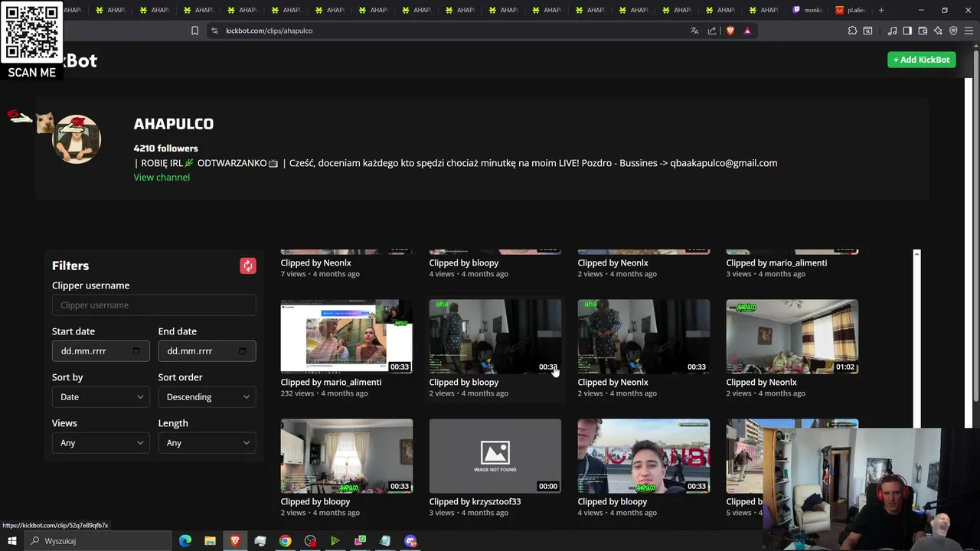Open the Views Any dropdown

100,442
